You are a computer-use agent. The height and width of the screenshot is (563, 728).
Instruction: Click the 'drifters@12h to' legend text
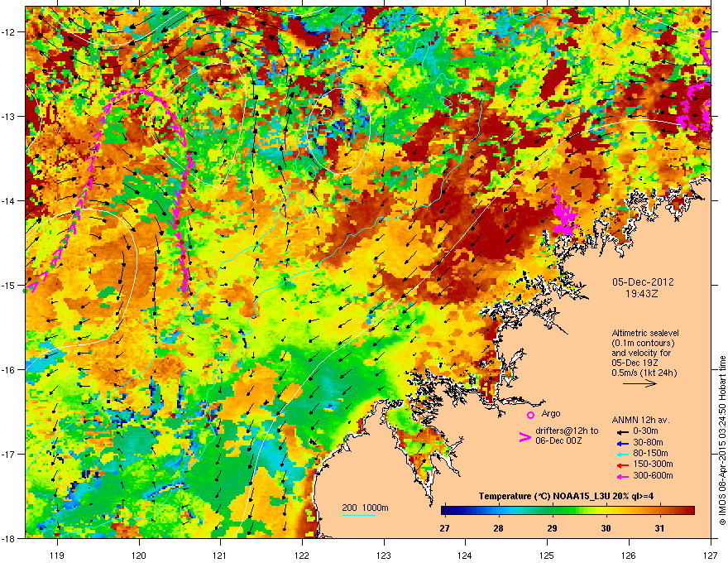point(567,431)
